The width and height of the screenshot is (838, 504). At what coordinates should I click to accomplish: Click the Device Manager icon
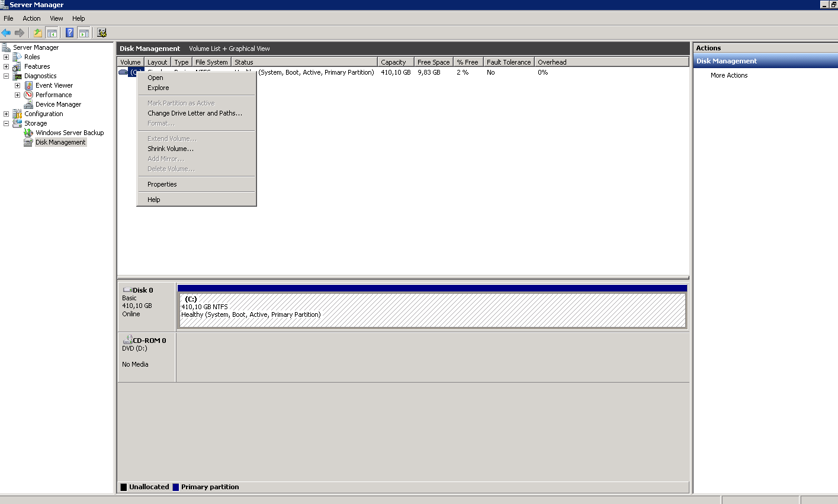(28, 104)
